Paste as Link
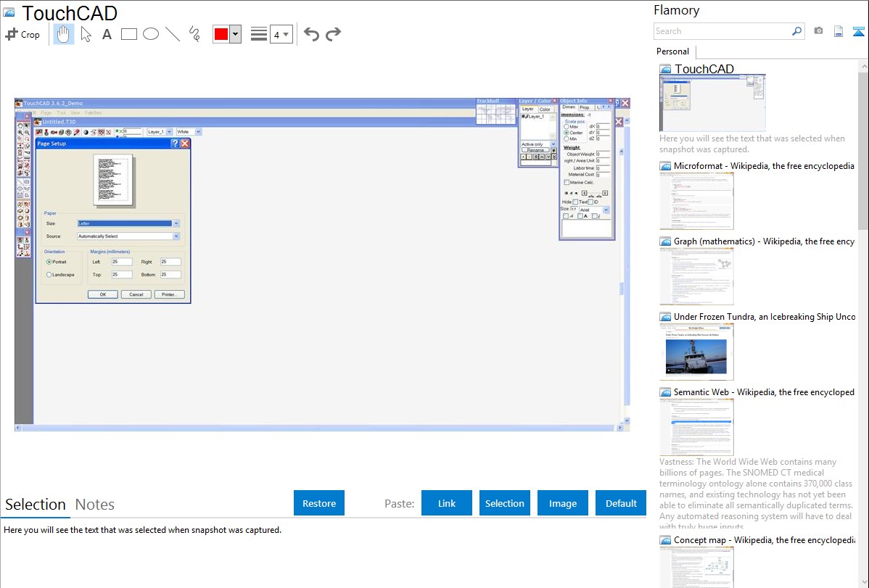This screenshot has width=869, height=588. click(x=447, y=503)
